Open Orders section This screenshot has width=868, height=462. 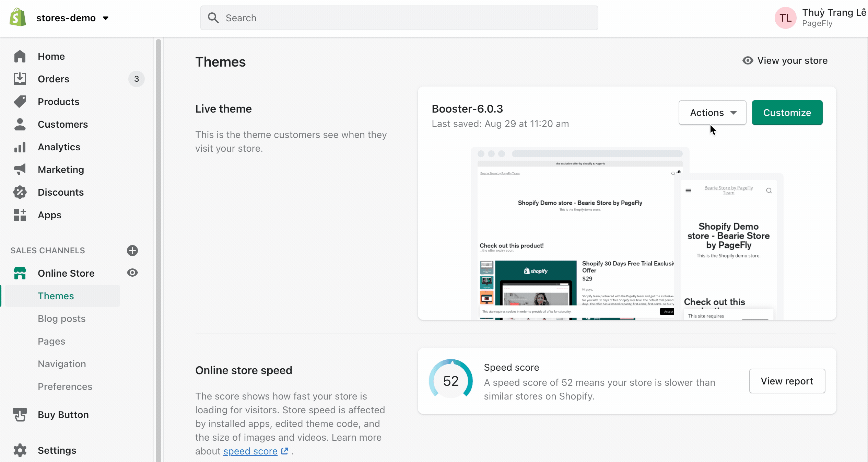tap(54, 79)
